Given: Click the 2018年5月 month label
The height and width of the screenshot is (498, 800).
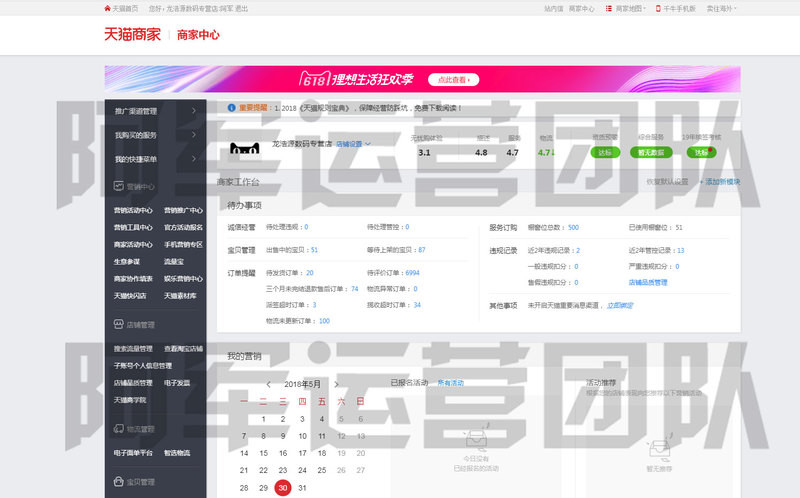Looking at the screenshot, I should tap(303, 384).
